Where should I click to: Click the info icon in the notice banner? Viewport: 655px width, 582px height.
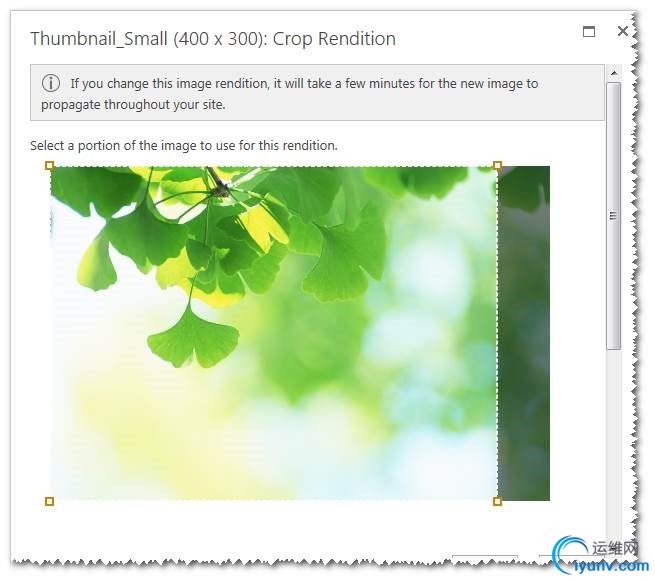tap(51, 83)
